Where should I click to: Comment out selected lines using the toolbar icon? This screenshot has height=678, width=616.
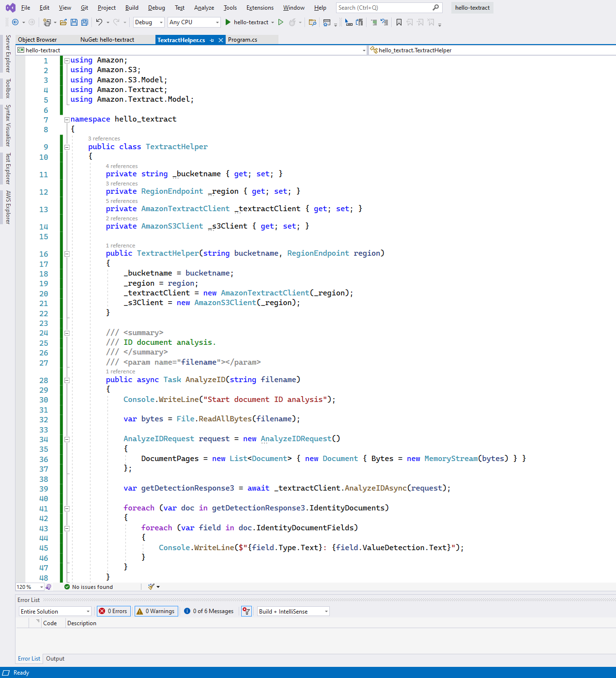click(374, 22)
